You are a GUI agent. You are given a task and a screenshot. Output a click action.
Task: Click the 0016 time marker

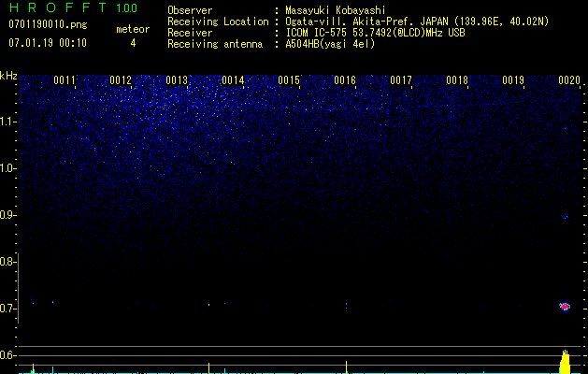tap(345, 80)
